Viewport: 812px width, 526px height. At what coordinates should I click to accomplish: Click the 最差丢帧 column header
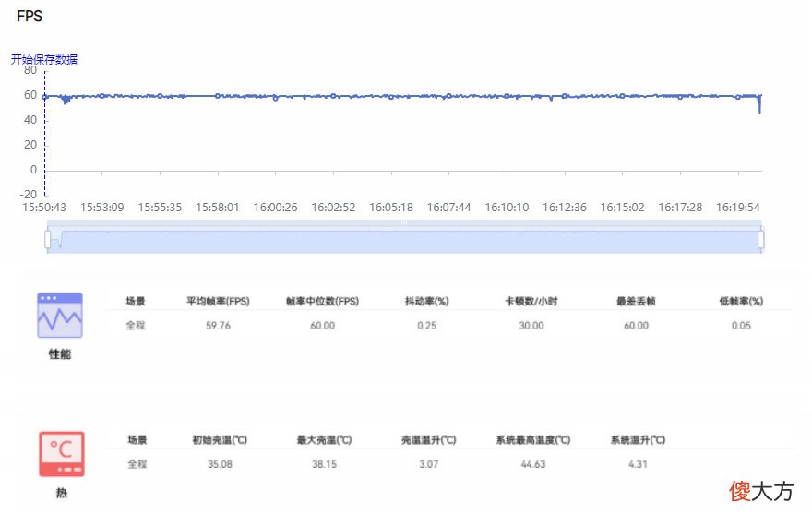point(636,302)
